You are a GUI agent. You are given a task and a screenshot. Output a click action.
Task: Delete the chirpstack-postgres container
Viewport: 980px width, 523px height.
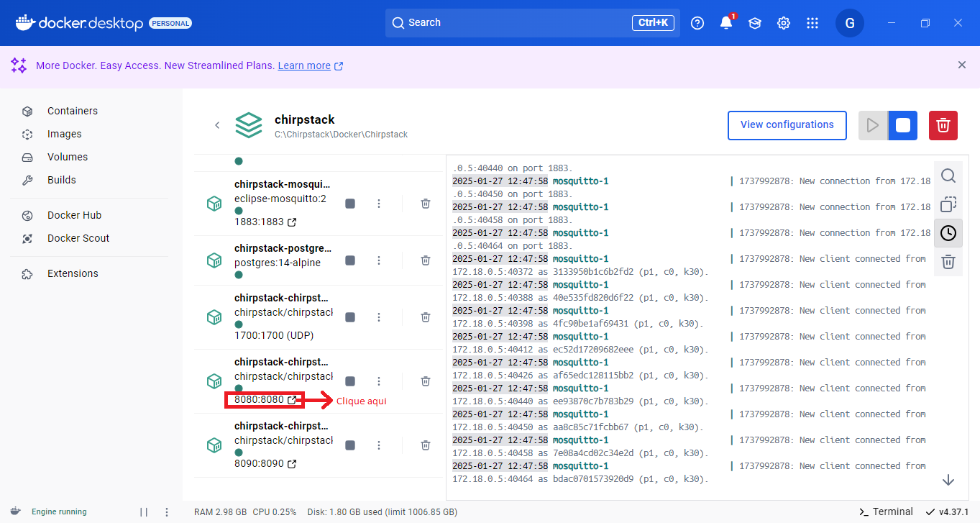coord(426,260)
